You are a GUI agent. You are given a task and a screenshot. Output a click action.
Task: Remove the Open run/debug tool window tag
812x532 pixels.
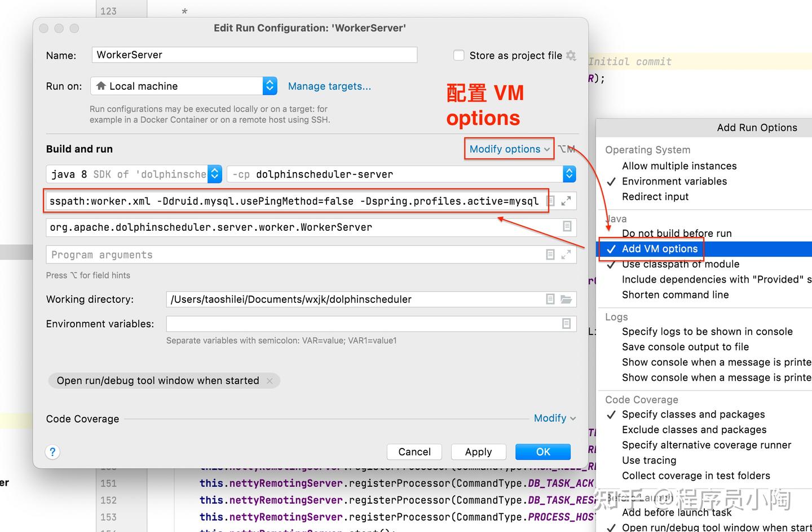270,380
